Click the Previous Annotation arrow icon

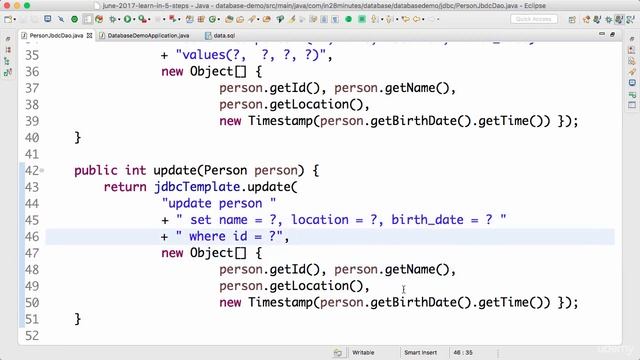coord(389,19)
